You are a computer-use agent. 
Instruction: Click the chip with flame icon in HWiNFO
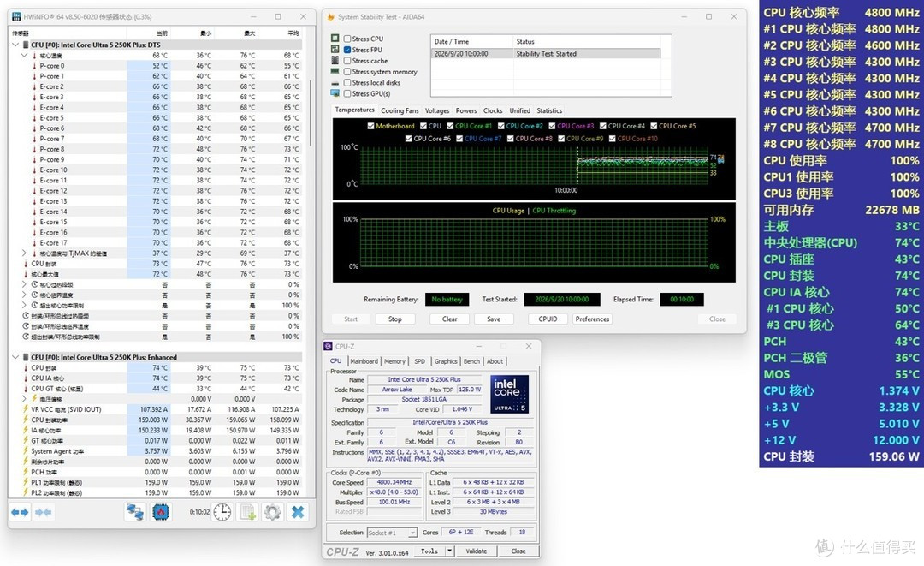[x=160, y=512]
